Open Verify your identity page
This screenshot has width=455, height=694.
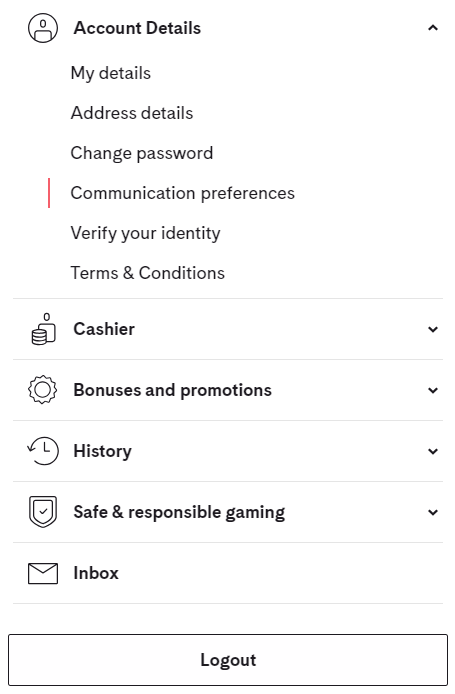tap(145, 233)
